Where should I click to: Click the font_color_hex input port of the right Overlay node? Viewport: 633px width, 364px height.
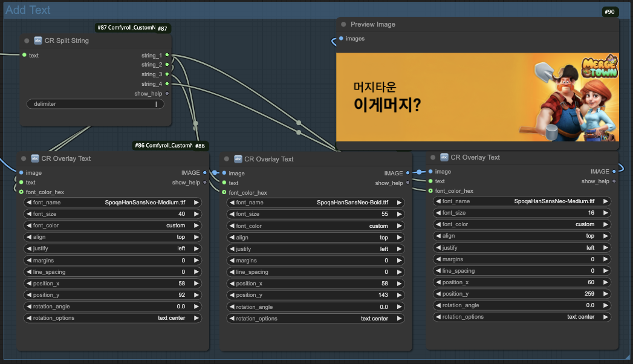point(430,191)
